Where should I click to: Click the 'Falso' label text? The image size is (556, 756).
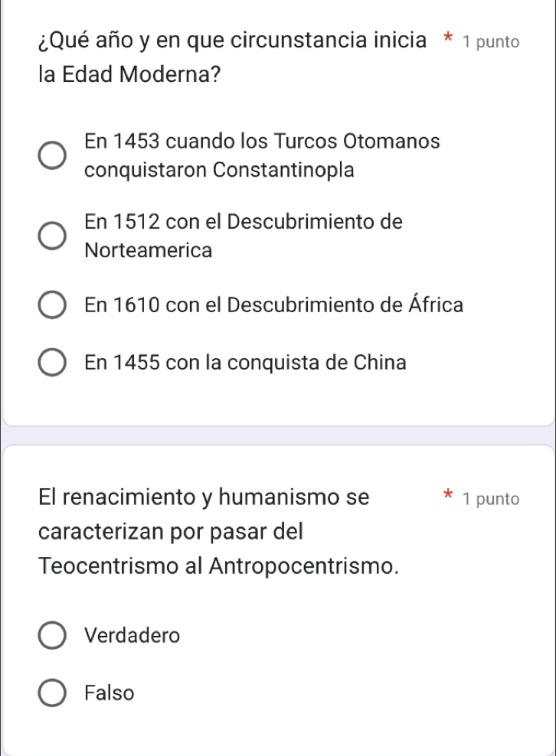point(110,693)
